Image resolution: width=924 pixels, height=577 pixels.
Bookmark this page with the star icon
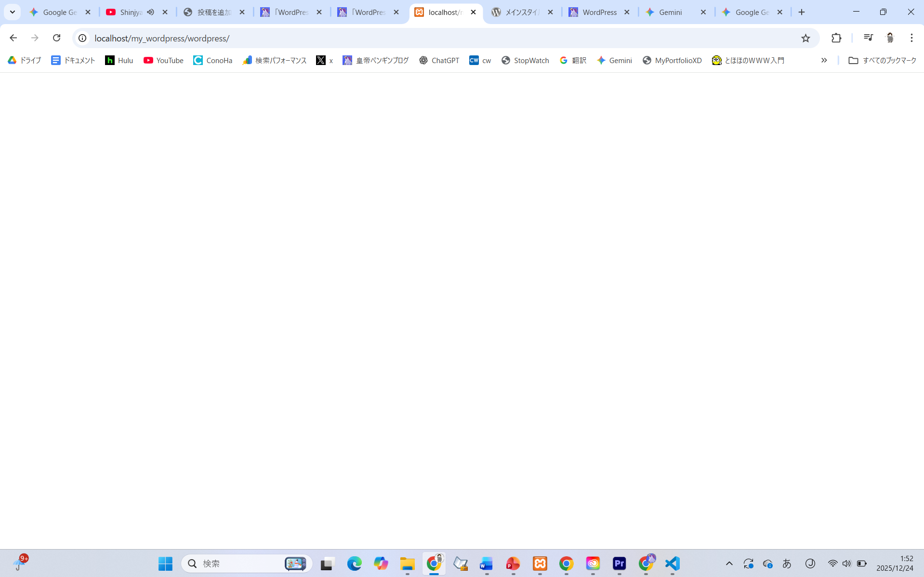(805, 38)
